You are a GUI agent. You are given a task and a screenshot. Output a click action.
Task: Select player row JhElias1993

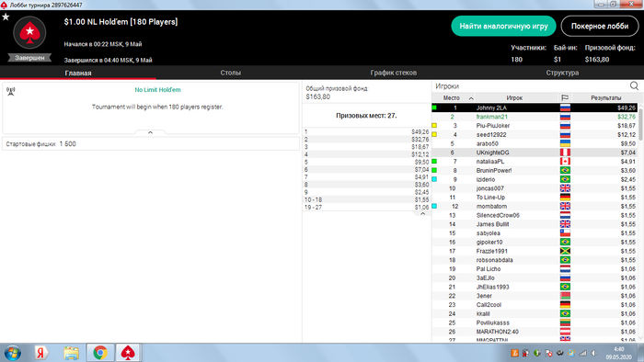tap(535, 287)
